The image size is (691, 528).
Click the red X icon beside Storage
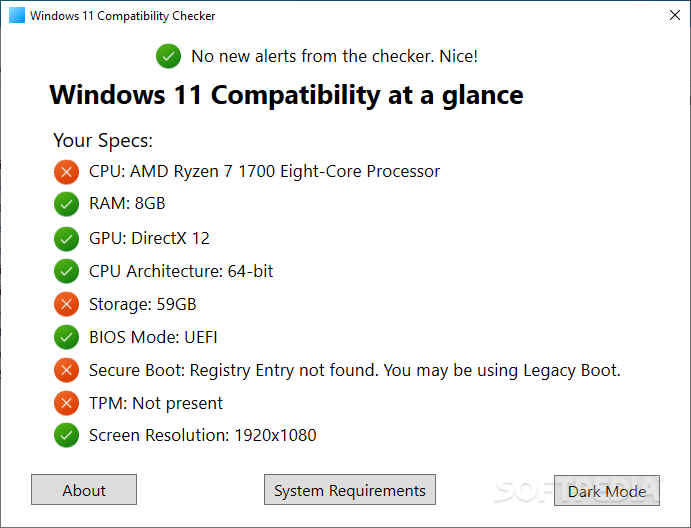point(66,304)
